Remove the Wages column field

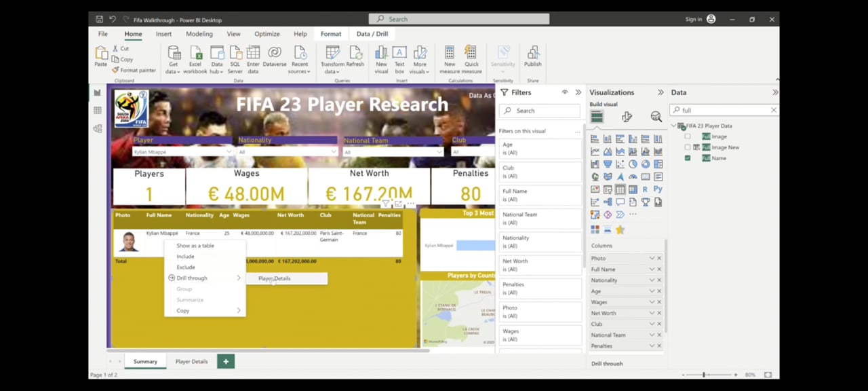click(659, 302)
